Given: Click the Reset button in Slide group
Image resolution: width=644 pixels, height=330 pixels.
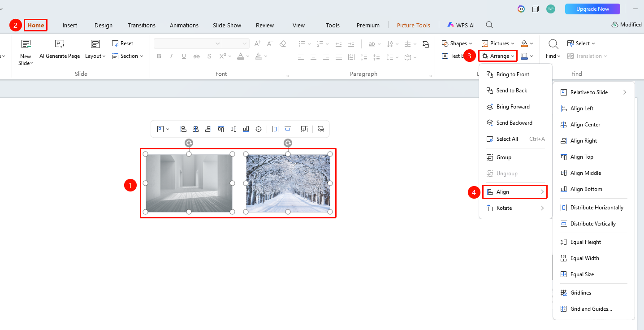Looking at the screenshot, I should click(122, 43).
